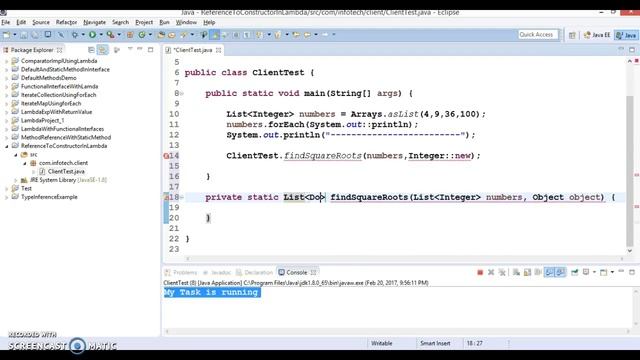
Task: Click the Run Last Tool (external tools) icon
Action: [x=110, y=35]
